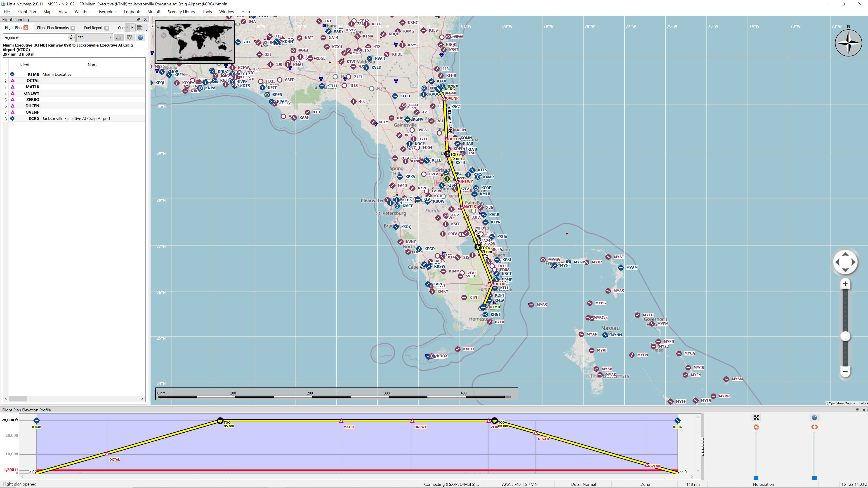Click the map zoom in plus button

click(x=845, y=284)
